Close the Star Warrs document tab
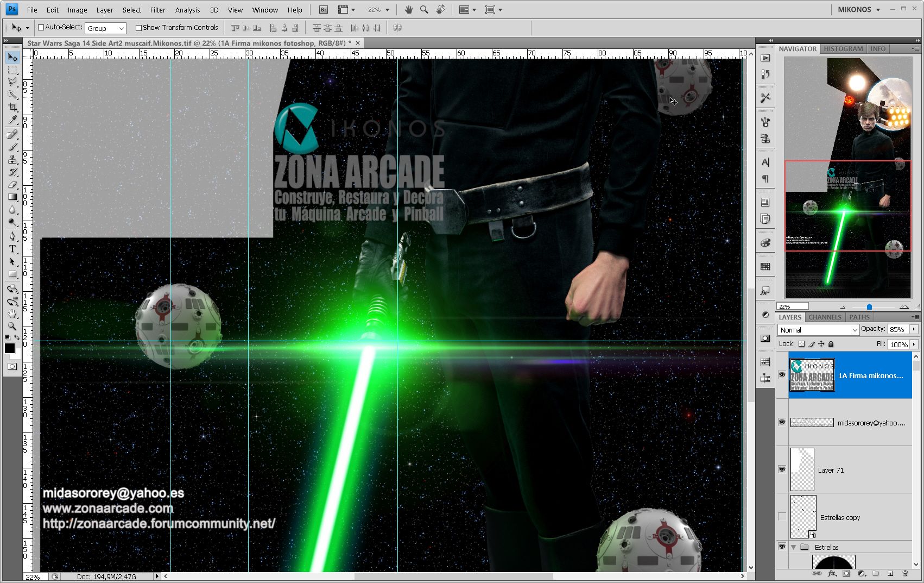This screenshot has height=583, width=924. click(358, 43)
